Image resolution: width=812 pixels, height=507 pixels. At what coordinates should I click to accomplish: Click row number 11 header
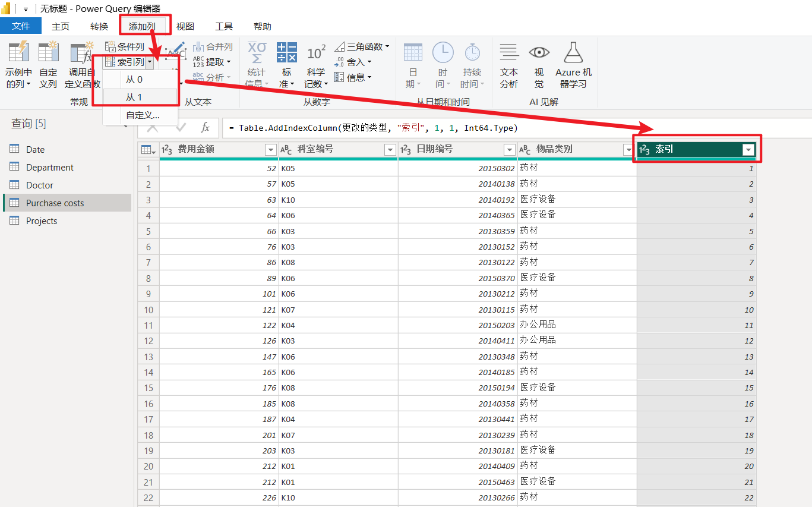click(x=149, y=325)
